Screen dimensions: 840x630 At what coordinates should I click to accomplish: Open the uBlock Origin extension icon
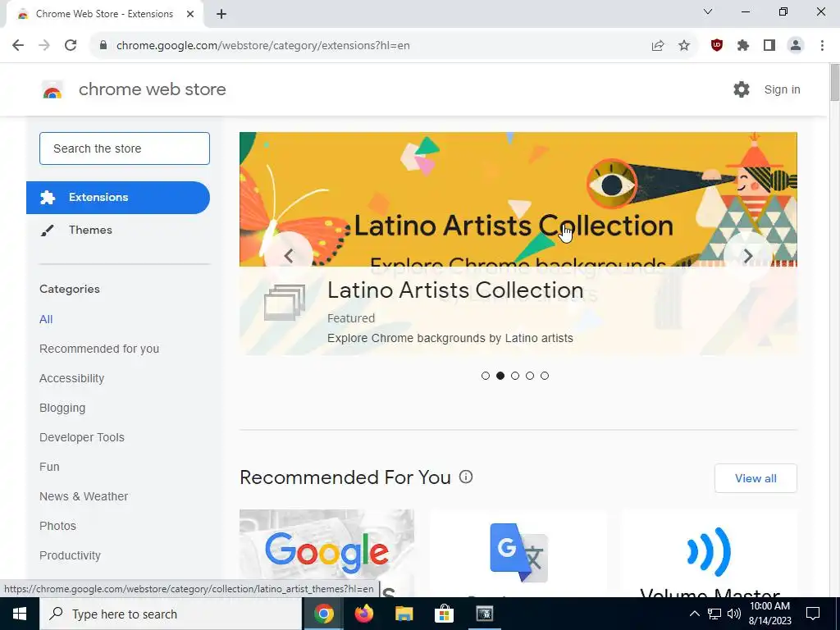point(717,46)
